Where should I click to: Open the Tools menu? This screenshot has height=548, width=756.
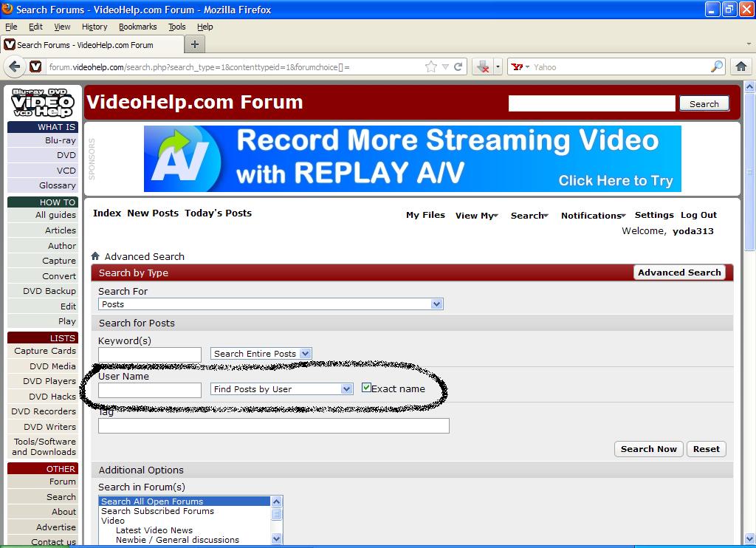pyautogui.click(x=177, y=27)
